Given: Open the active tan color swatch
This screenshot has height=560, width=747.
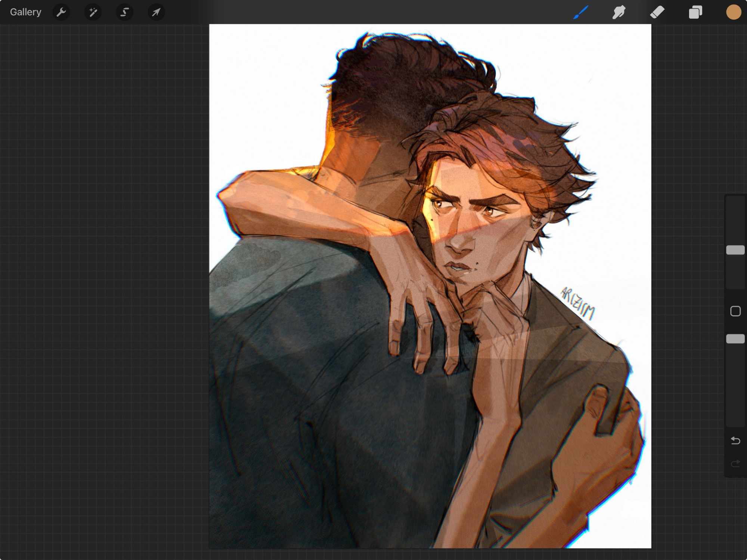Looking at the screenshot, I should [733, 12].
